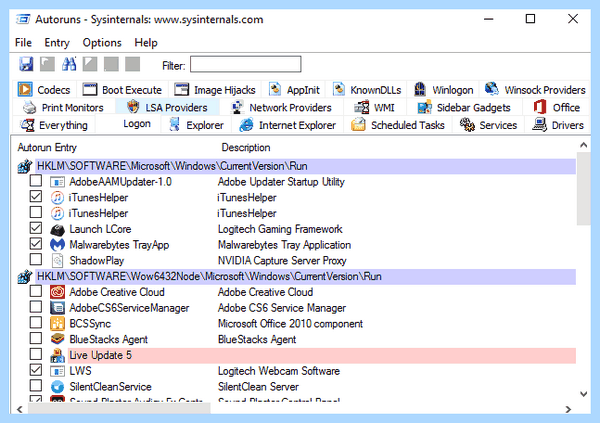Screen dimensions: 600x423
Task: Click the Adobe Creative Cloud entry icon
Action: click(x=57, y=292)
